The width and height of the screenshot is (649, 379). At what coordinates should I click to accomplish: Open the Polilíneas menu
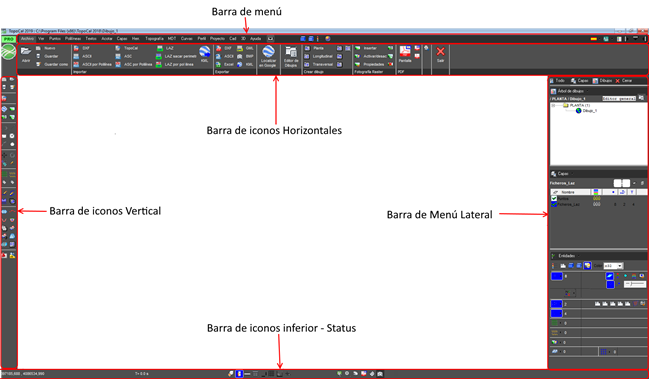pos(73,38)
